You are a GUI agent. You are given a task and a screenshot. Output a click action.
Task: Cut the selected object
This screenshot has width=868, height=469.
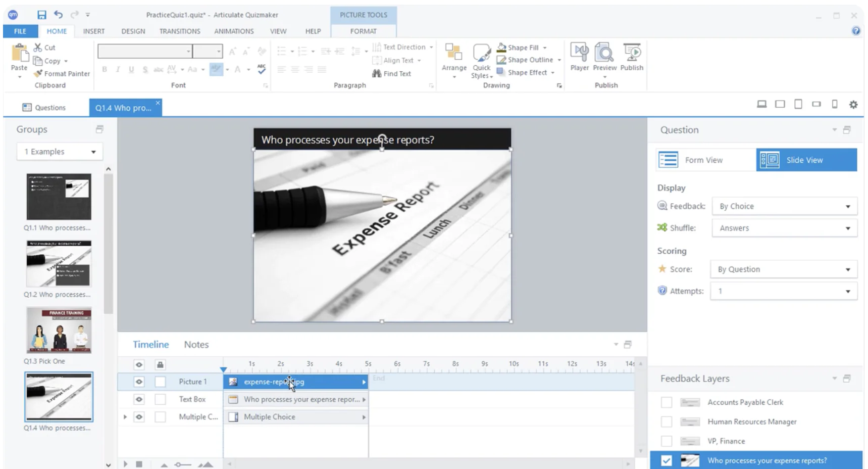click(x=44, y=48)
